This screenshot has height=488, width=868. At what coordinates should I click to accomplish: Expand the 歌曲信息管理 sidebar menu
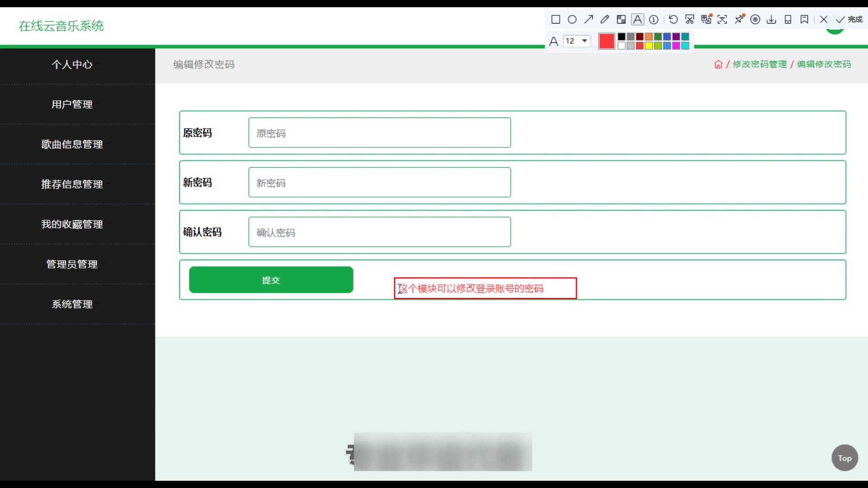pyautogui.click(x=77, y=144)
